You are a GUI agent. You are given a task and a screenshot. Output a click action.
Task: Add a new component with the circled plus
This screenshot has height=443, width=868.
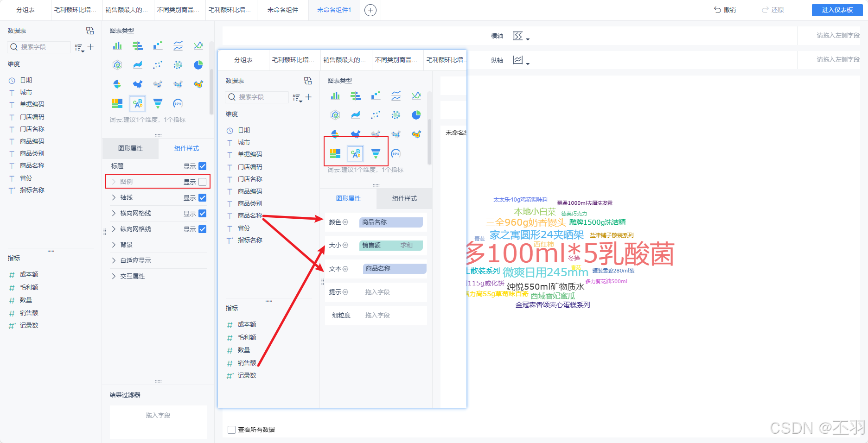[370, 10]
